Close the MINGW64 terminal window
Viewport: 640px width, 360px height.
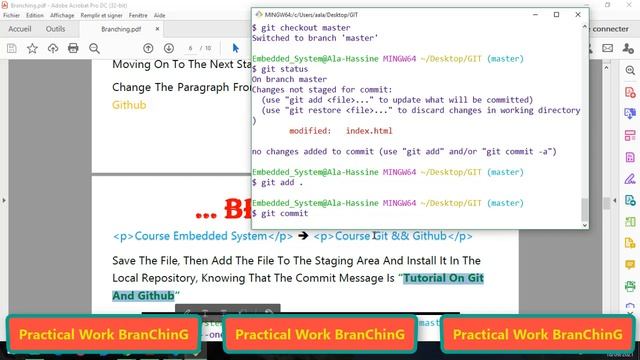point(578,14)
